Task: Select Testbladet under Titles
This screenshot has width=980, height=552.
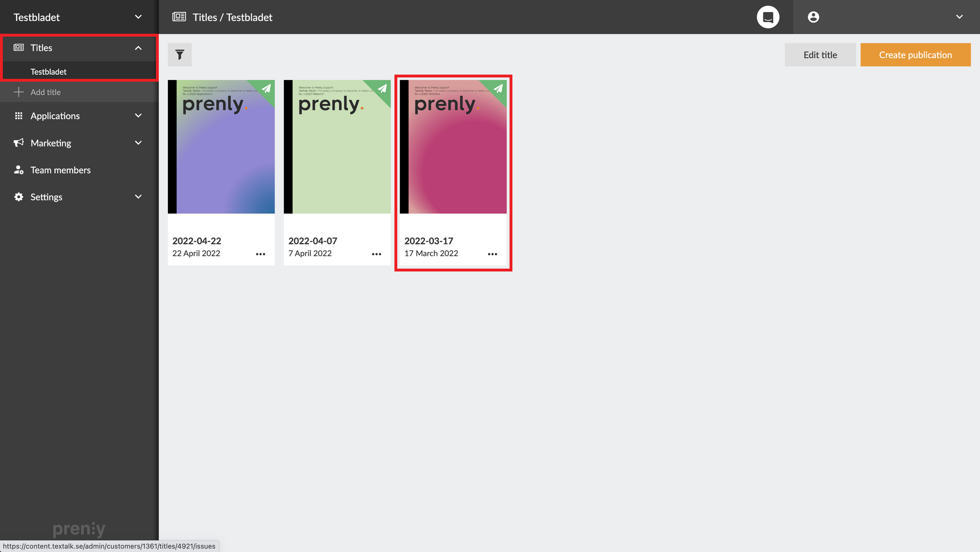Action: pyautogui.click(x=48, y=72)
